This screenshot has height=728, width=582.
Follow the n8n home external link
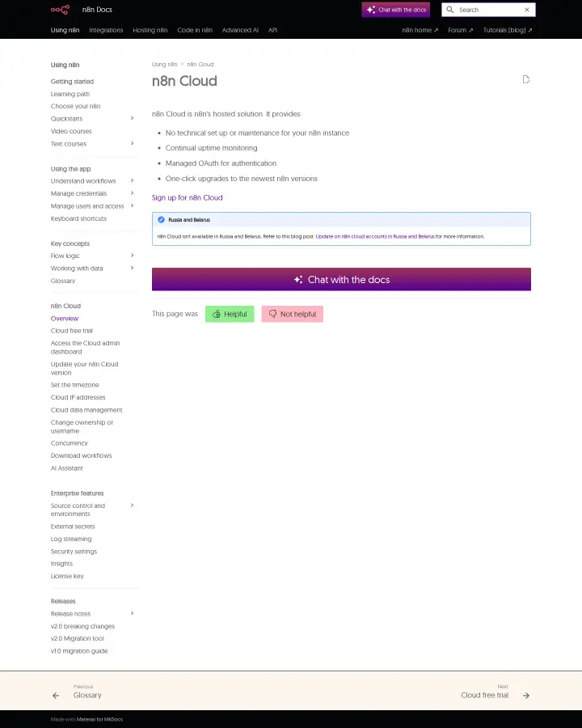click(420, 30)
